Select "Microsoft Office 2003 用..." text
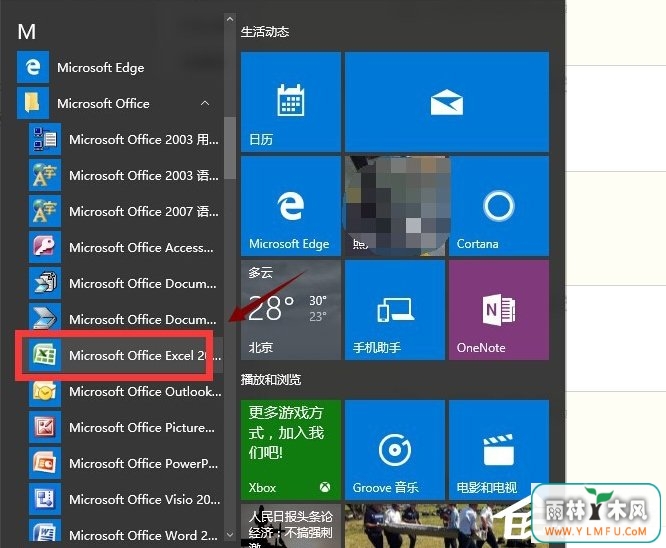This screenshot has height=548, width=666. click(144, 139)
